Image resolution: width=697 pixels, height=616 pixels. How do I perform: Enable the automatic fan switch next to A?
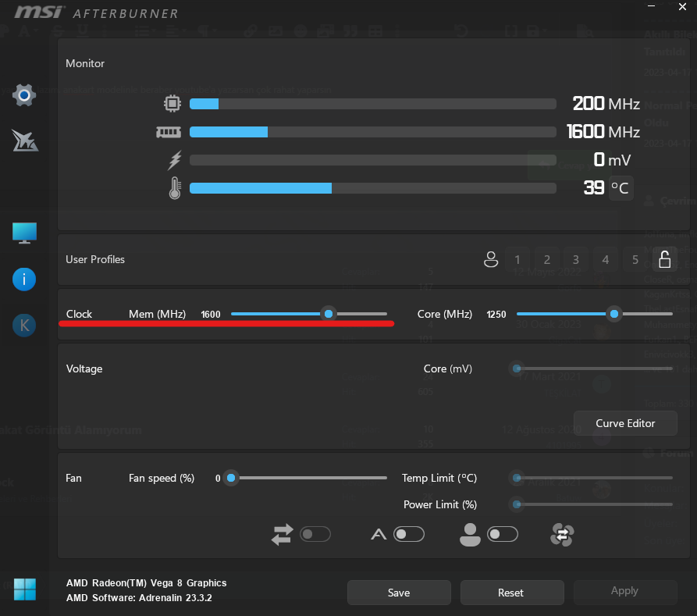409,534
